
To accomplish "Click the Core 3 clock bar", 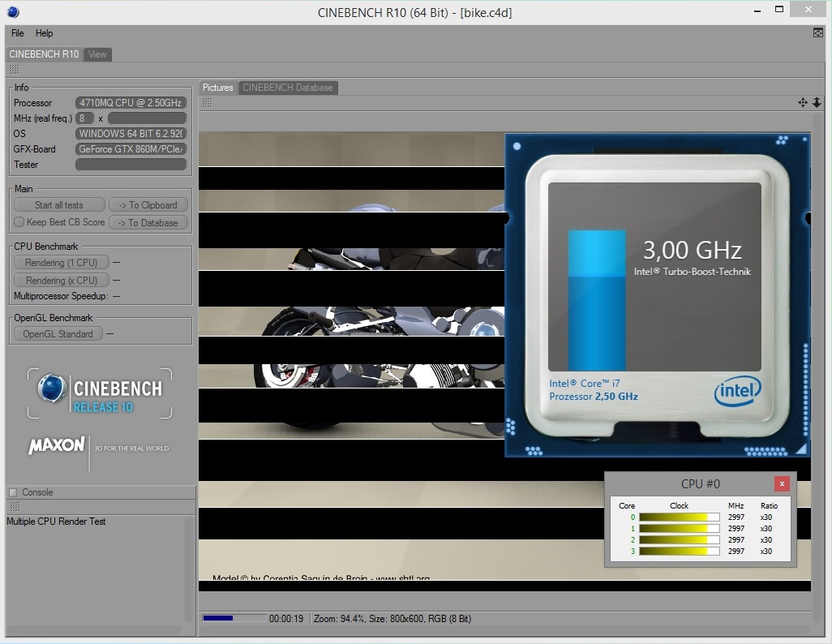I will pos(680,551).
